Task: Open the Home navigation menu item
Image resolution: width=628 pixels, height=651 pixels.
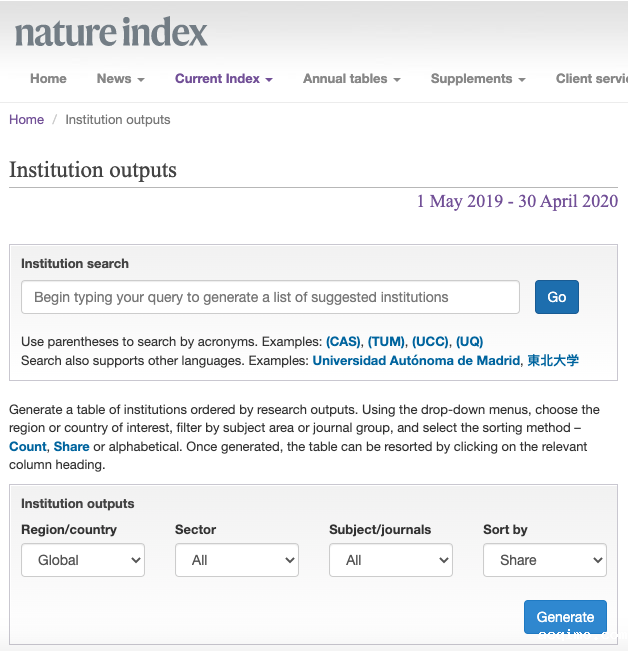Action: click(x=48, y=79)
